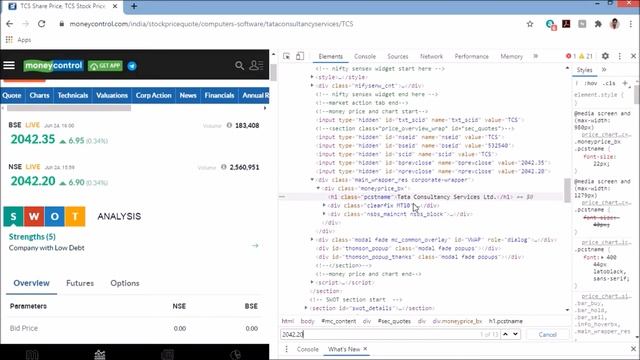Expand the nsbs_maincnt div node
The image size is (640, 360).
tap(324, 214)
